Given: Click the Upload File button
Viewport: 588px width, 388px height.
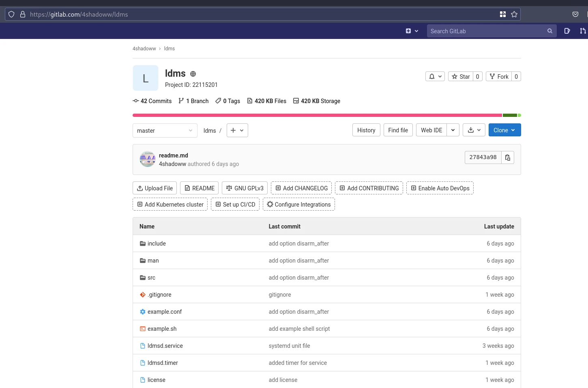Looking at the screenshot, I should pos(155,188).
